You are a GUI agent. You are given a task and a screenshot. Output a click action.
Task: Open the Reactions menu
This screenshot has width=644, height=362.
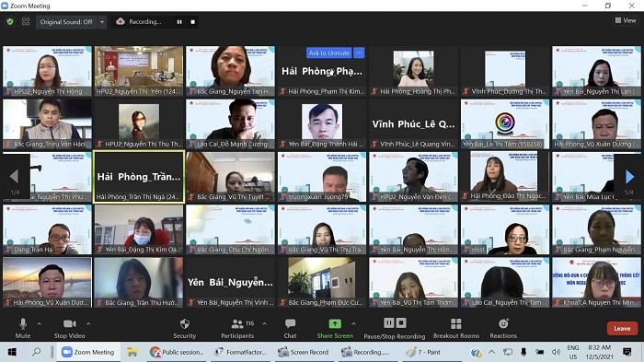point(503,328)
